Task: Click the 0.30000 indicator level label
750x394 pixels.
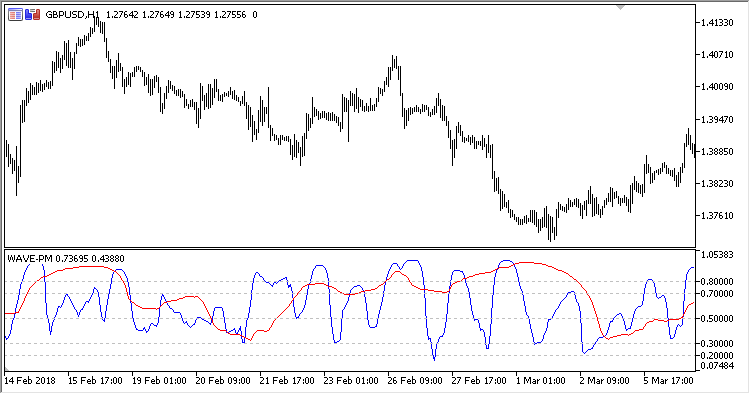Action: pyautogui.click(x=717, y=343)
